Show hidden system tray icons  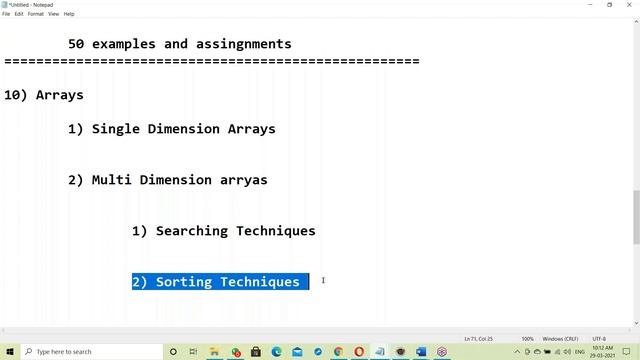point(517,351)
